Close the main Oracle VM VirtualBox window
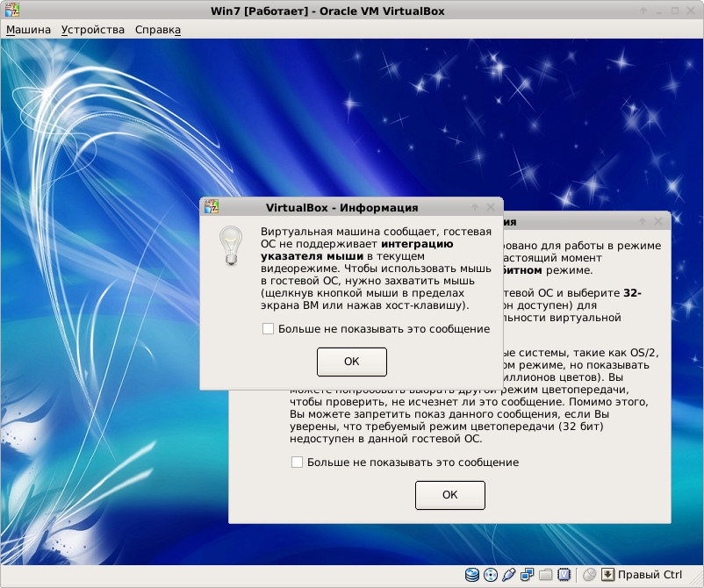The height and width of the screenshot is (588, 704). point(691,11)
